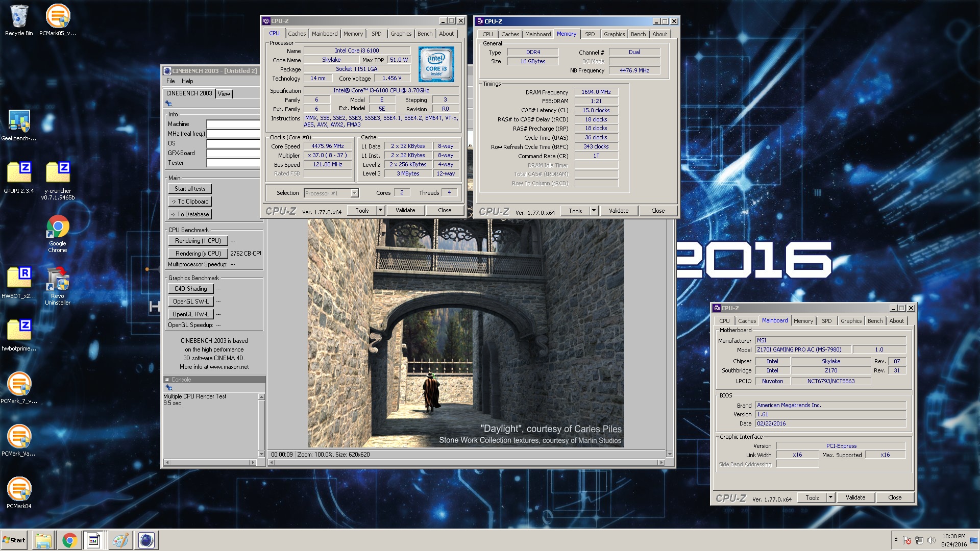Image resolution: width=980 pixels, height=551 pixels.
Task: Expand Tools dropdown in CPU window
Action: click(380, 210)
